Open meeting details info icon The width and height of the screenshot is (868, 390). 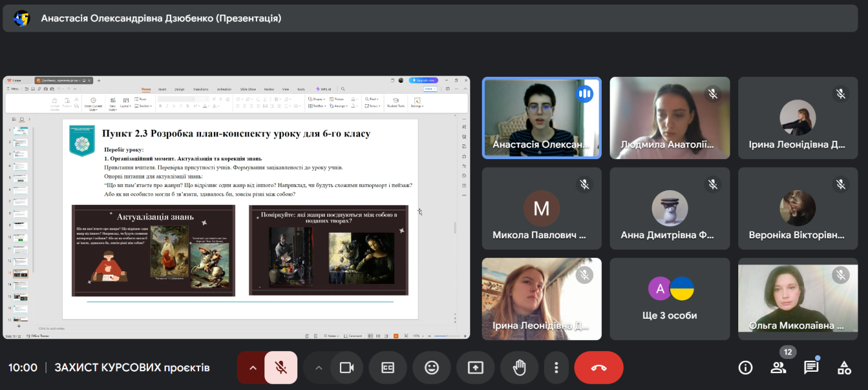click(745, 367)
